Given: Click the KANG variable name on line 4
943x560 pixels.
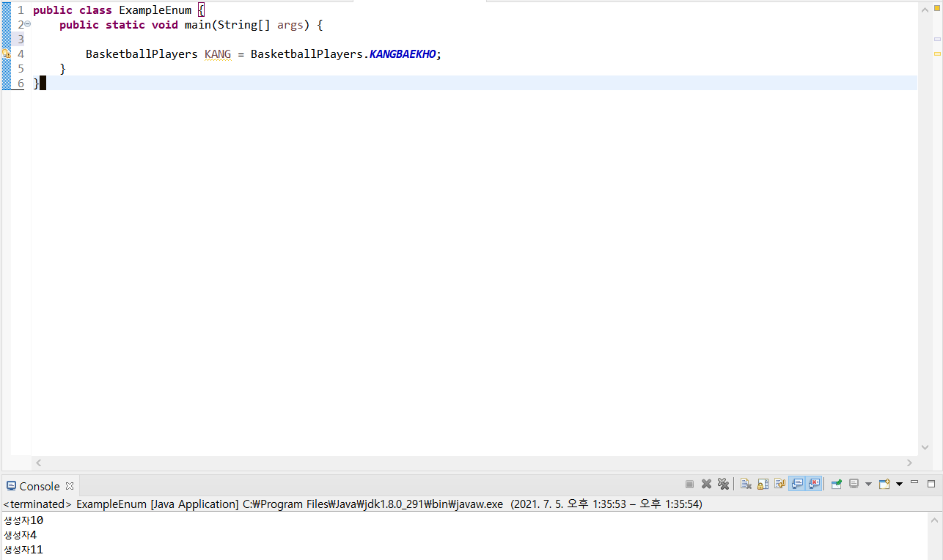Looking at the screenshot, I should 218,54.
